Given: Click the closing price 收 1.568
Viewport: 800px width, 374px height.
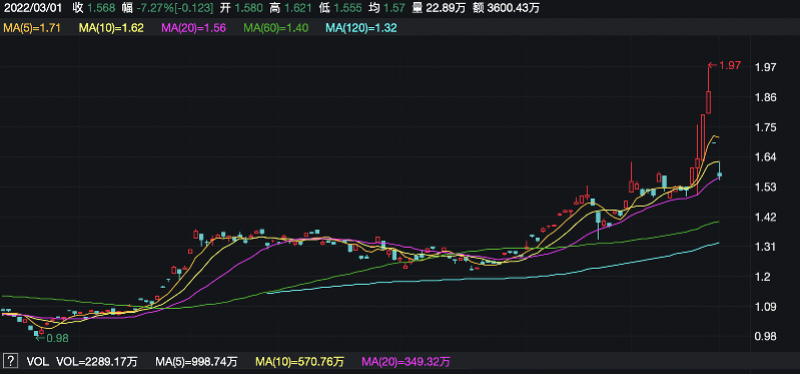Looking at the screenshot, I should point(93,8).
